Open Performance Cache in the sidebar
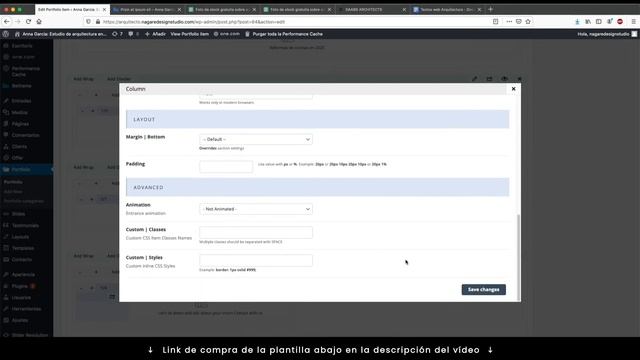 click(x=25, y=71)
